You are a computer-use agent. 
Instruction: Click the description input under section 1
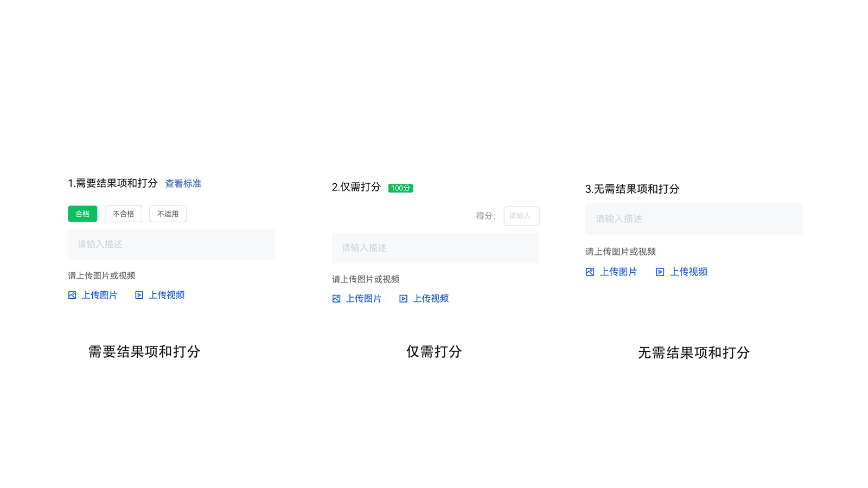click(171, 245)
